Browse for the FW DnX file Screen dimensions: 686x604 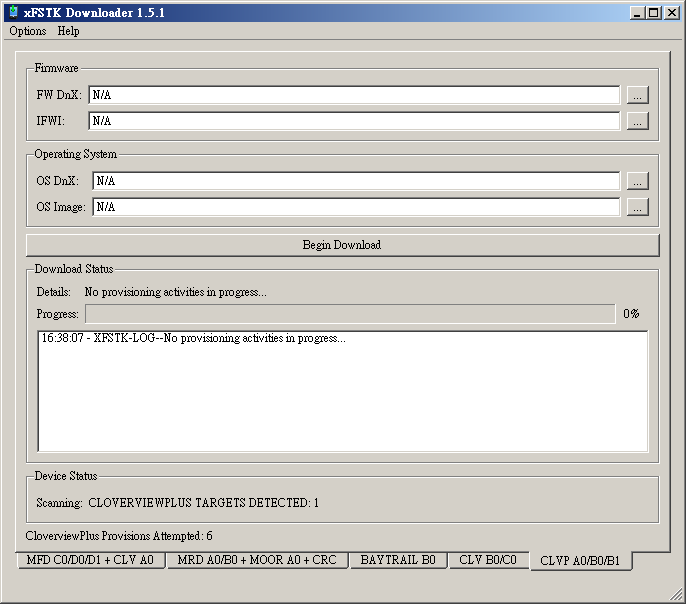point(637,95)
